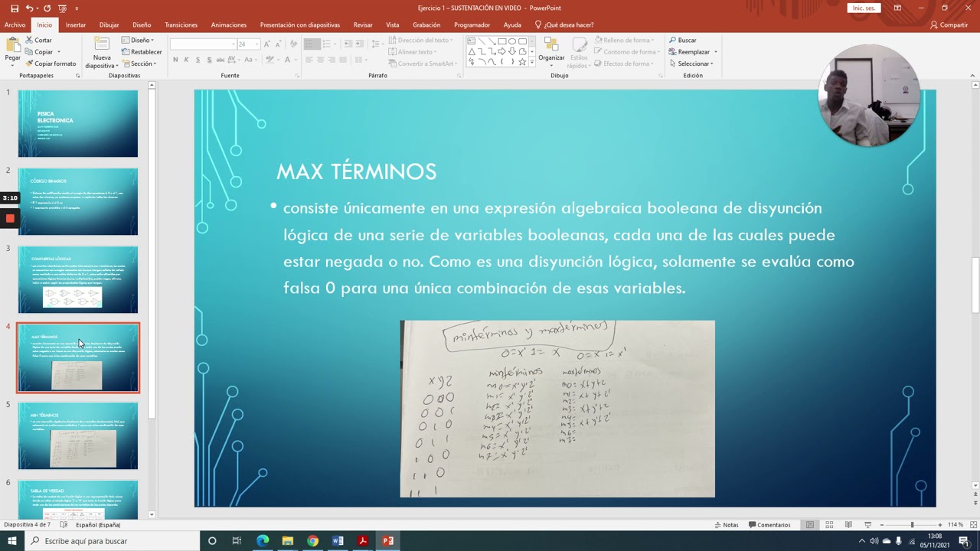Click zoom out minus button
This screenshot has height=551, width=980.
coord(882,525)
